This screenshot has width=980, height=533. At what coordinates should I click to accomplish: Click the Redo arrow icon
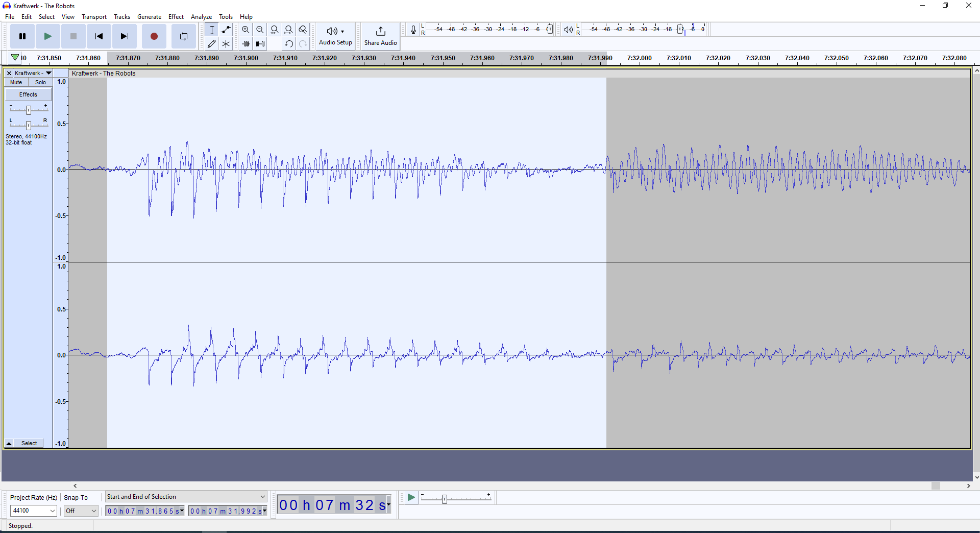click(x=303, y=44)
